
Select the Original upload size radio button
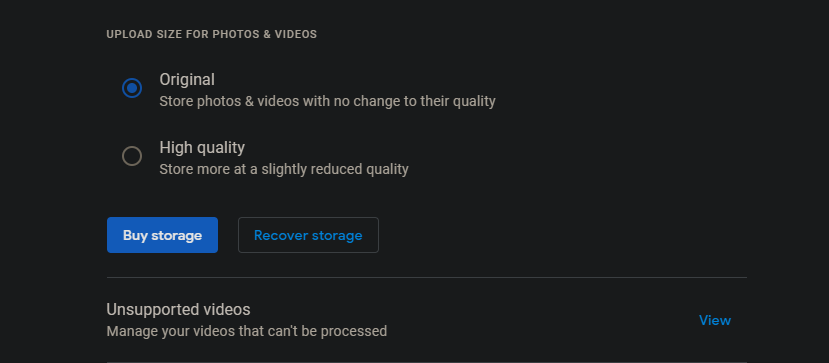(132, 88)
